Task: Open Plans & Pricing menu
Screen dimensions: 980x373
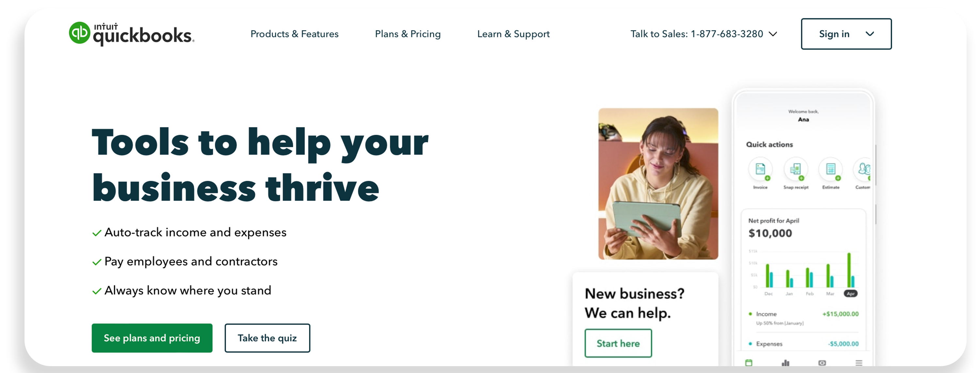Action: click(x=408, y=34)
